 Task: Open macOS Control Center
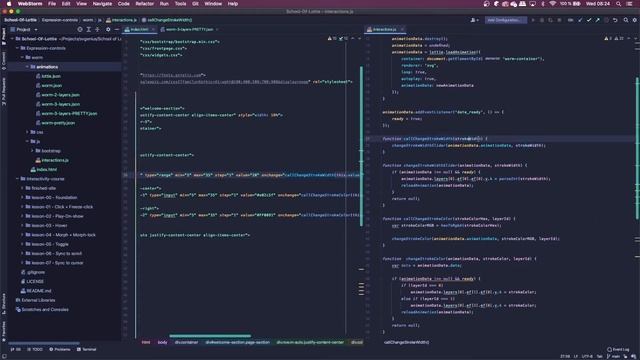click(629, 4)
